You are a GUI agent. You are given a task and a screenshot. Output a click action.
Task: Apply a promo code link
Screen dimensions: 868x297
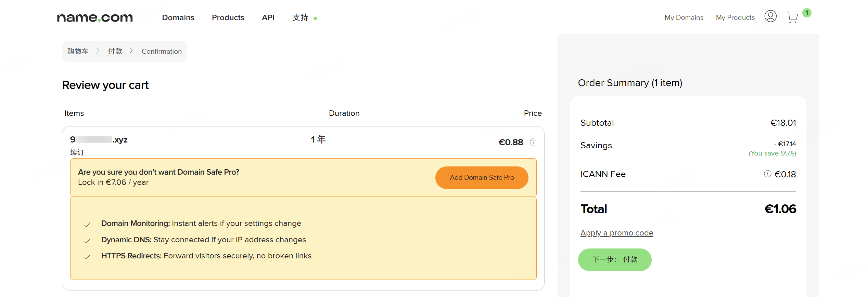click(617, 233)
